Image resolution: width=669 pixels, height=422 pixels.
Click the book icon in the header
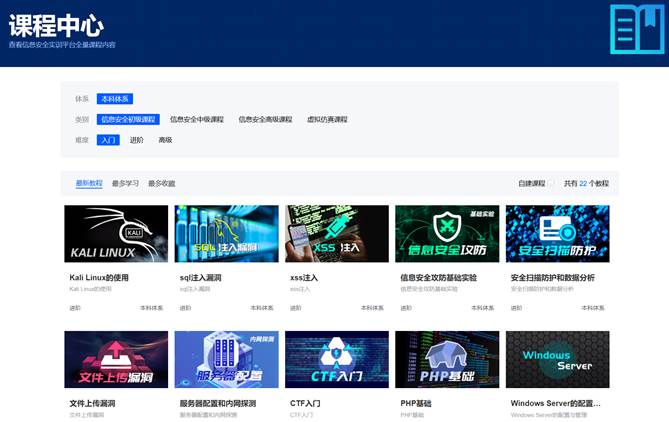click(x=636, y=29)
